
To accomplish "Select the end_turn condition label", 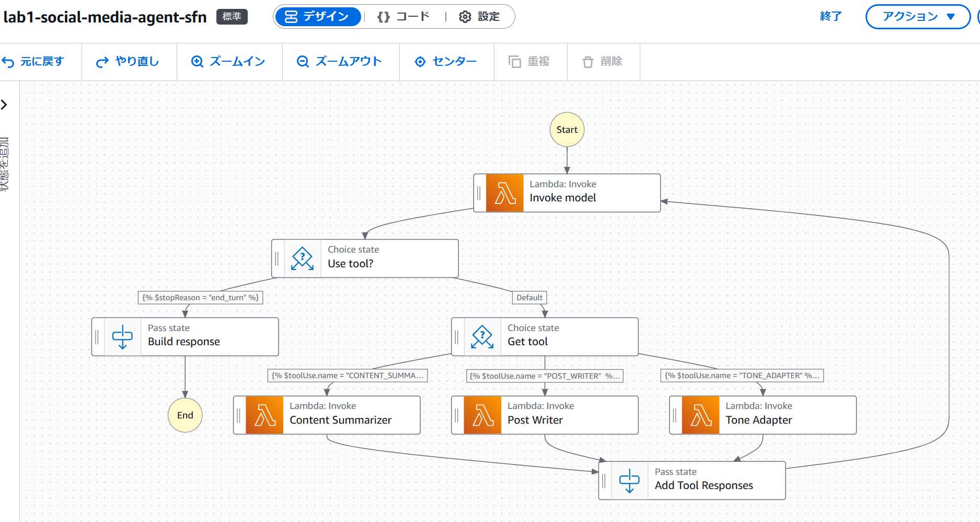I will click(201, 298).
